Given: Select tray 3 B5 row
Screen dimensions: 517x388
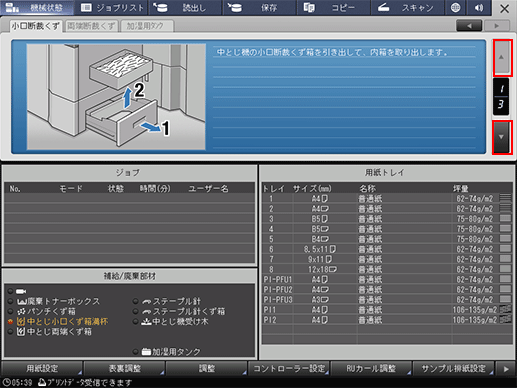Looking at the screenshot, I should (x=387, y=219).
